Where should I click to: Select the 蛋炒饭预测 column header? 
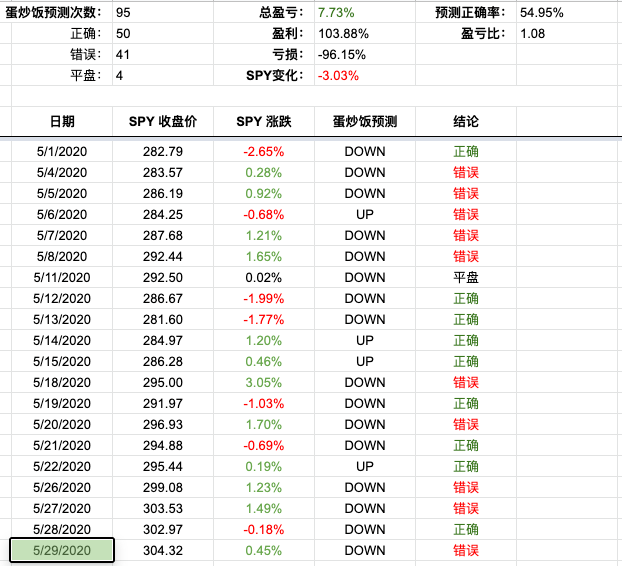pos(365,121)
